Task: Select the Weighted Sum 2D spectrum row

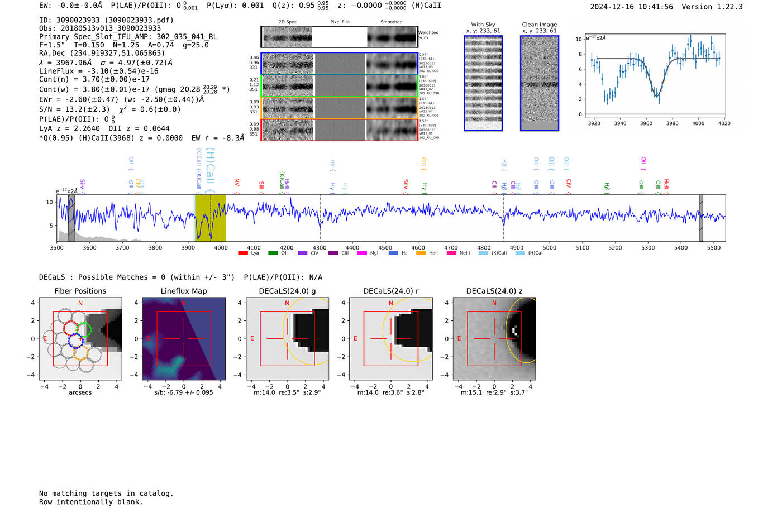Action: [x=339, y=37]
